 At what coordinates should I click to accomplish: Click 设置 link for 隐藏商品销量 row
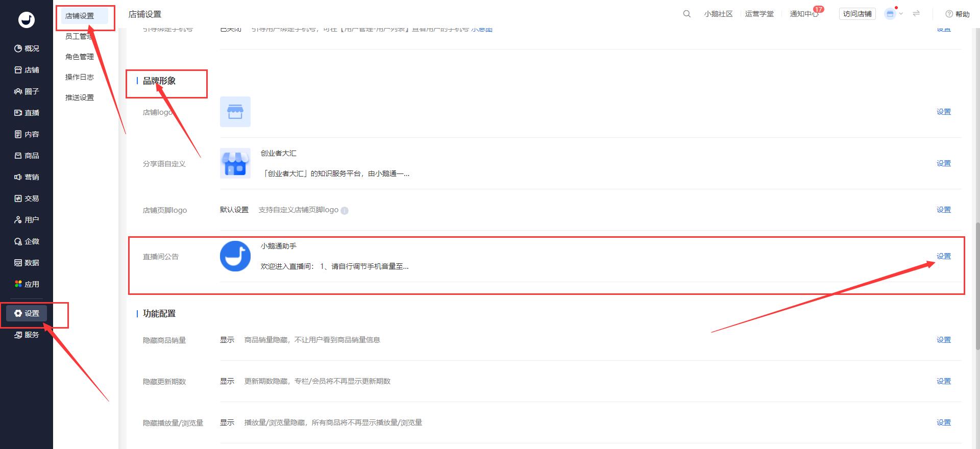pos(943,340)
